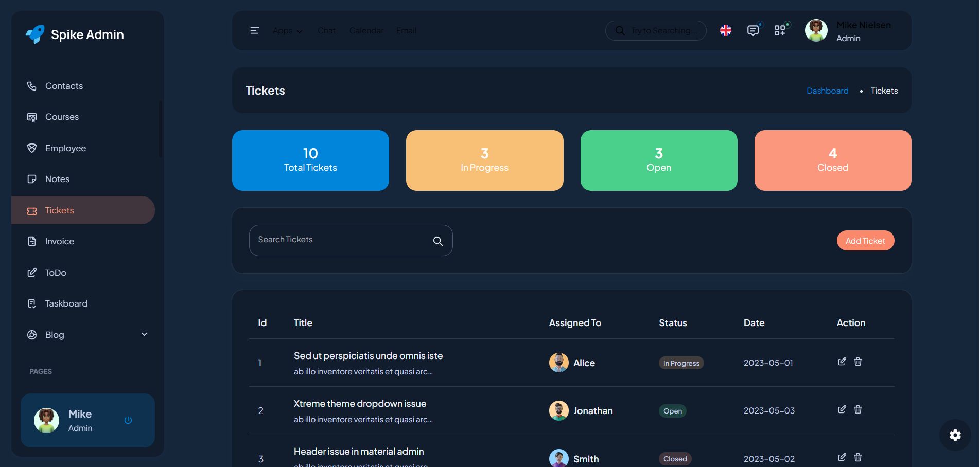Image resolution: width=980 pixels, height=467 pixels.
Task: Click the hamburger menu icon in header
Action: tap(254, 31)
